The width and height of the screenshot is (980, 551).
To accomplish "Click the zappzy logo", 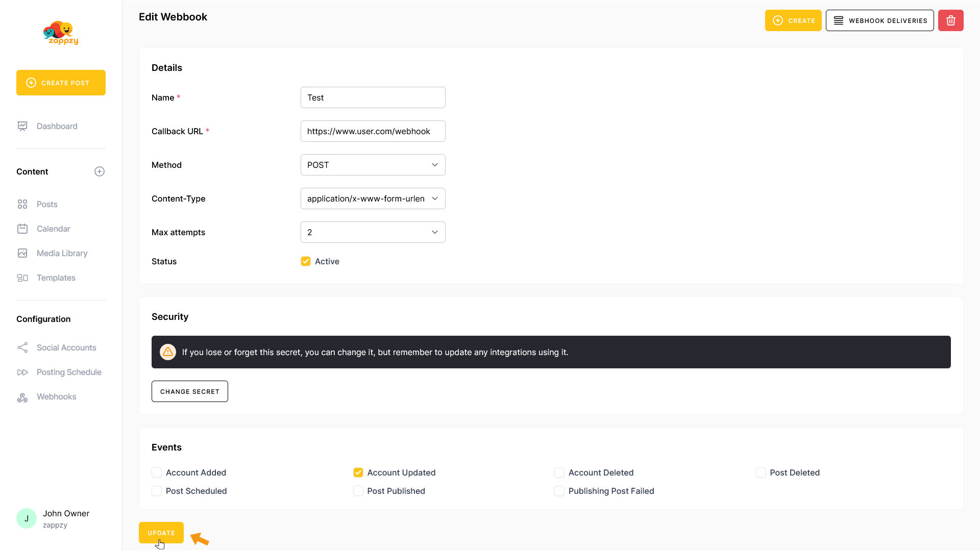I will [x=61, y=33].
